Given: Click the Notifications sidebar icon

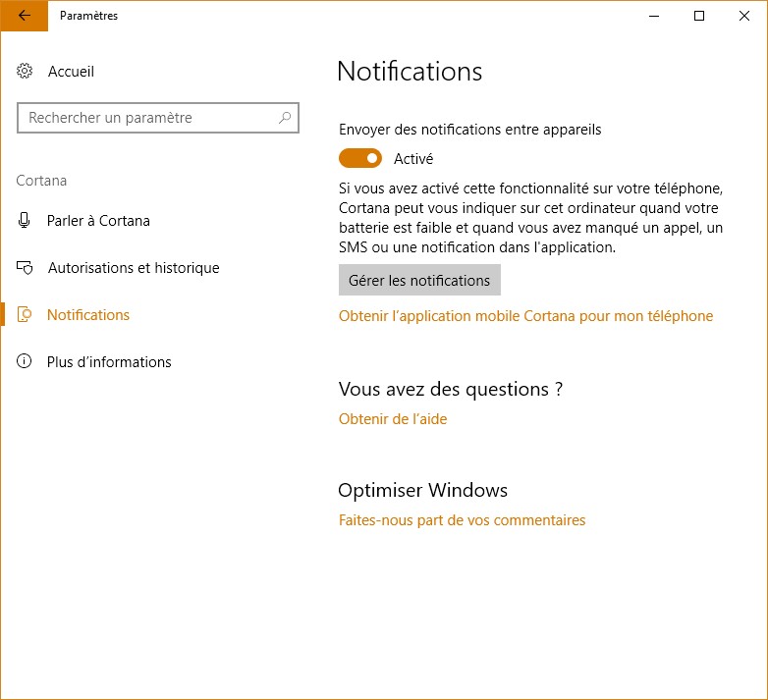Looking at the screenshot, I should (x=26, y=315).
